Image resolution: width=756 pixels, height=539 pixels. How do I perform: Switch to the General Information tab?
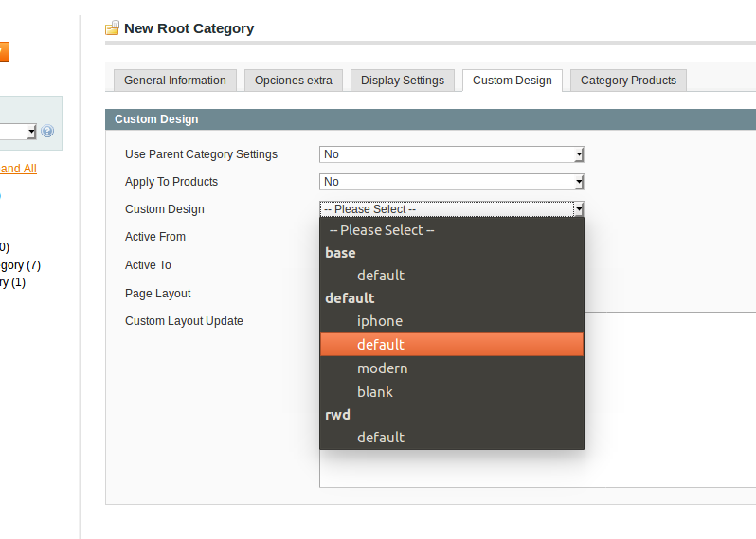(x=174, y=81)
